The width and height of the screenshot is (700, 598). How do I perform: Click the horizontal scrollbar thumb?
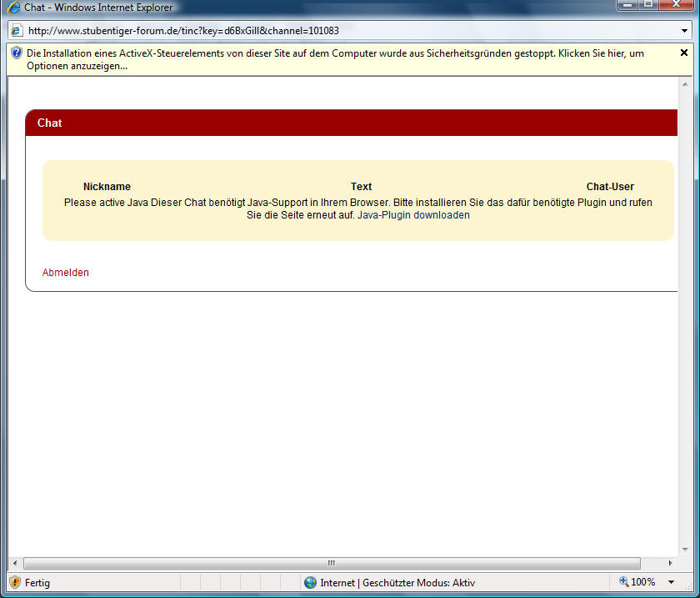pos(331,563)
